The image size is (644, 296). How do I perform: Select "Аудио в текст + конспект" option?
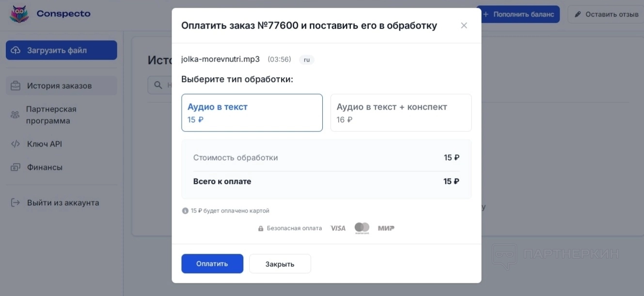pos(401,113)
